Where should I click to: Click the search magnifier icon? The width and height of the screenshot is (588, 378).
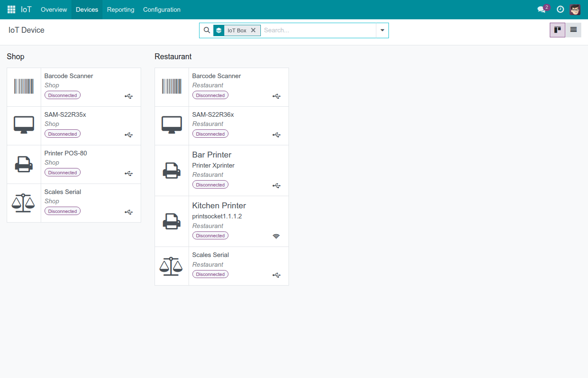(207, 30)
